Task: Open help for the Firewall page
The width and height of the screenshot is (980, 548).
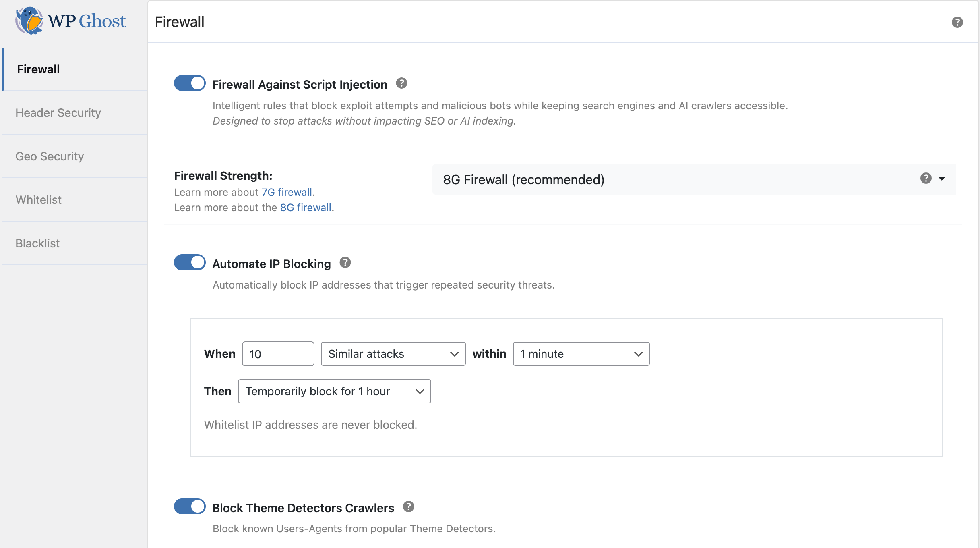Action: pos(957,22)
